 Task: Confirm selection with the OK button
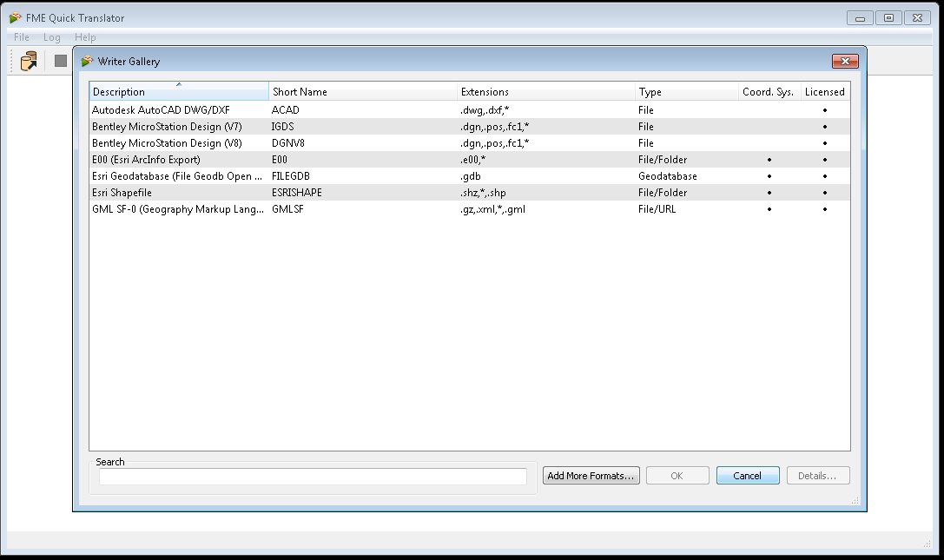click(x=677, y=475)
